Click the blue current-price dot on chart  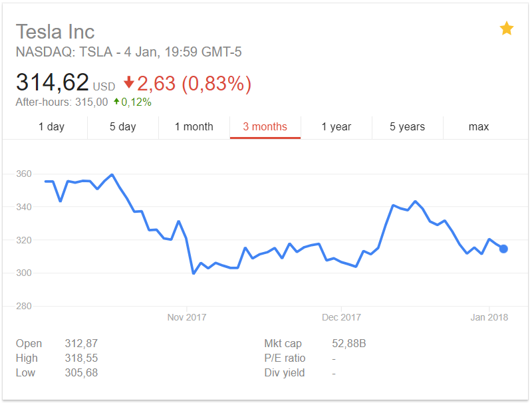503,249
